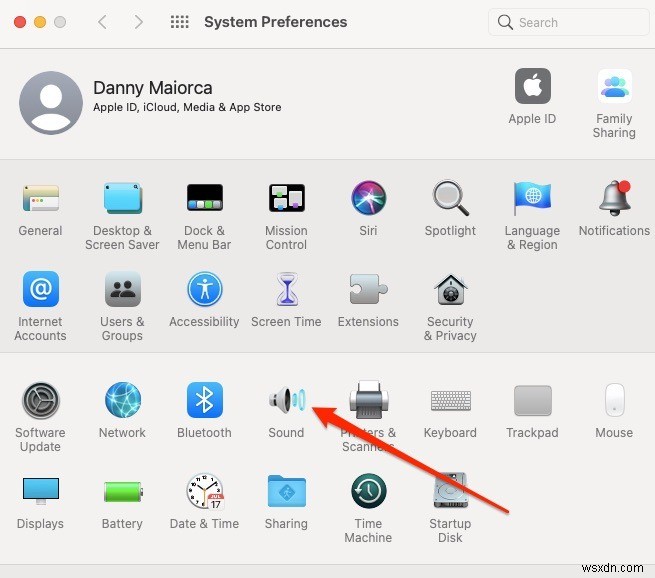Open Family Sharing settings
Screen dimensions: 655x578
614,86
